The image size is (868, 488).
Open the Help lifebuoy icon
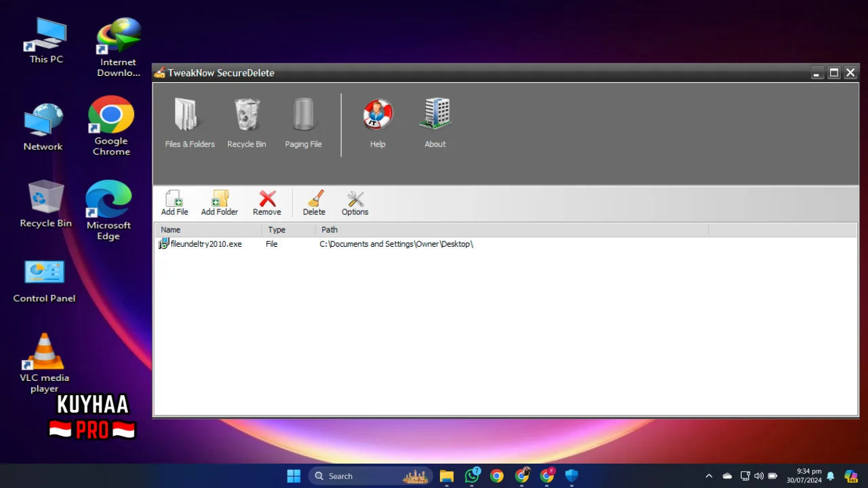(378, 123)
